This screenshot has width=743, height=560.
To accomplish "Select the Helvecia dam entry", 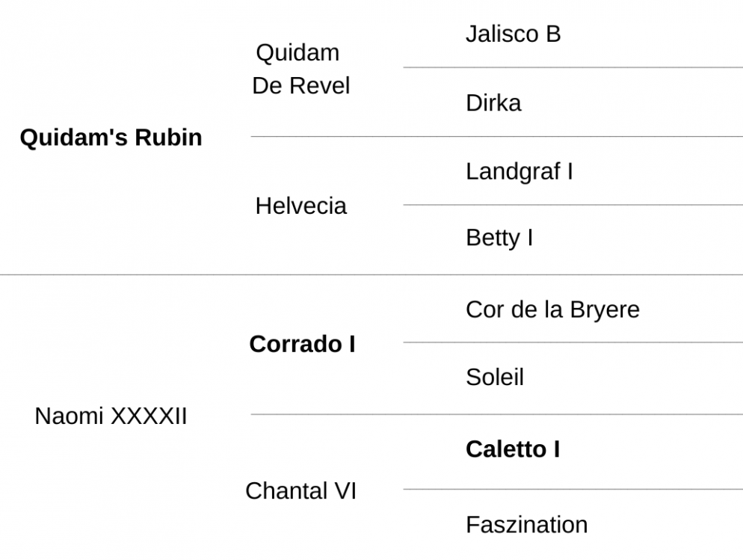I will pos(301,206).
